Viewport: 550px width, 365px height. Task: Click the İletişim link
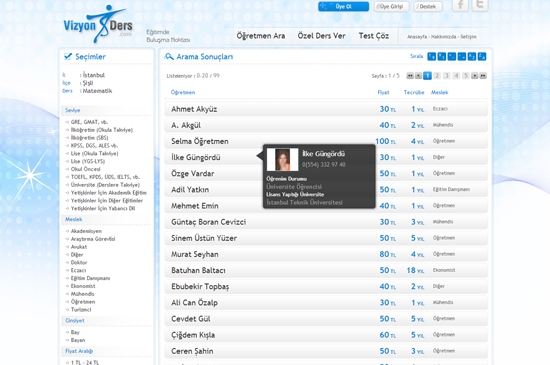coord(468,37)
